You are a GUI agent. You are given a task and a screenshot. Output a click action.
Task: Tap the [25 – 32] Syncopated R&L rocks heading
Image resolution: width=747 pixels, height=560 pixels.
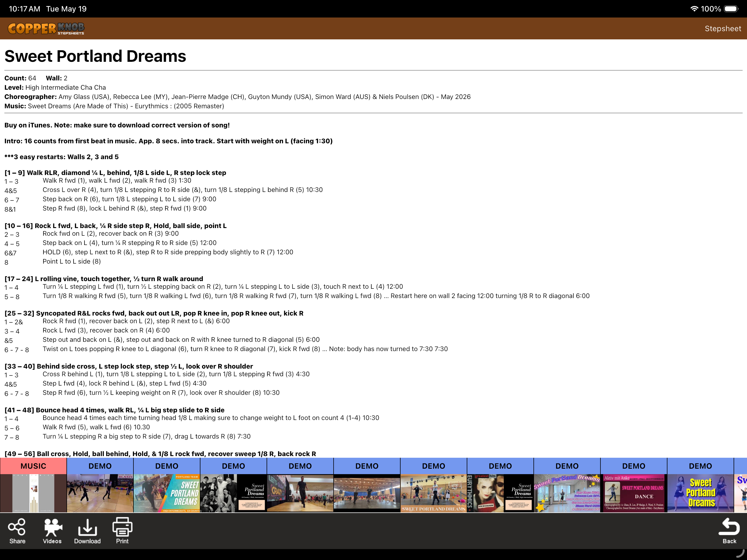click(x=154, y=313)
